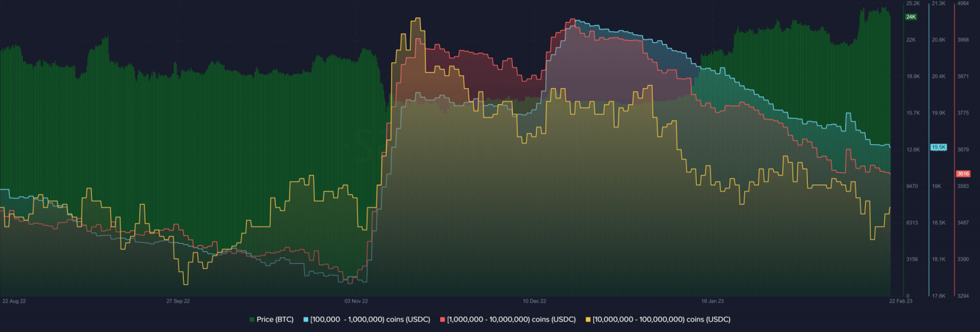Click the 16 Jan 23 date label
This screenshot has width=980, height=332.
tap(713, 300)
